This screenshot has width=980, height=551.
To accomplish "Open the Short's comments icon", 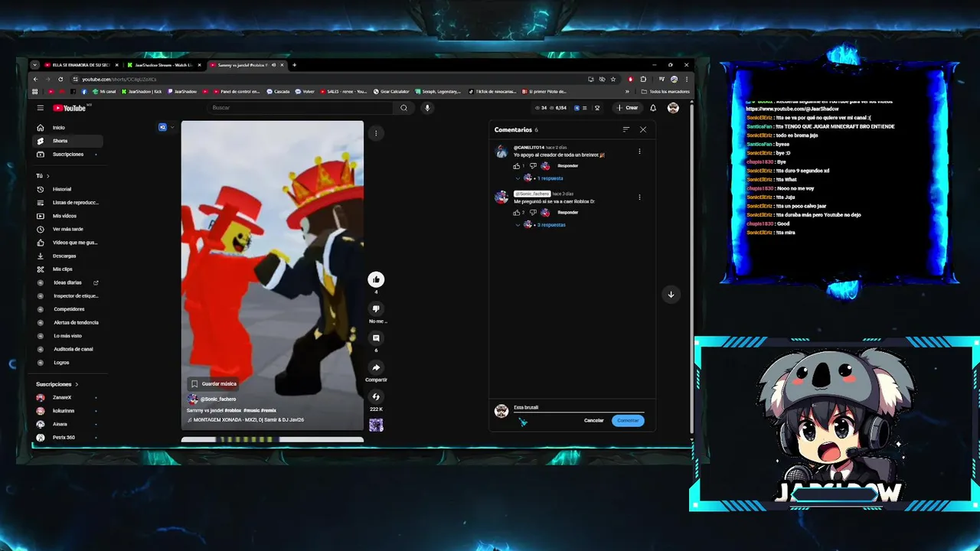I will click(x=376, y=337).
